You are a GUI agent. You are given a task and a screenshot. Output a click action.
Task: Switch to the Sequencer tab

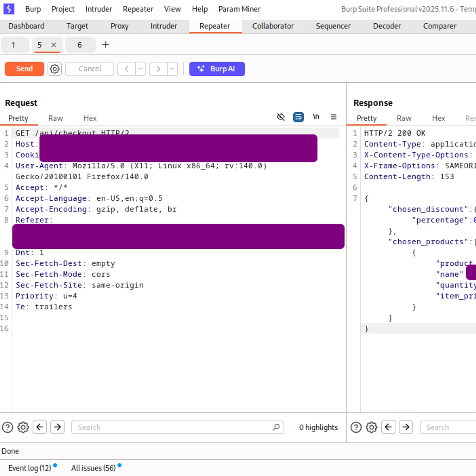(x=333, y=26)
